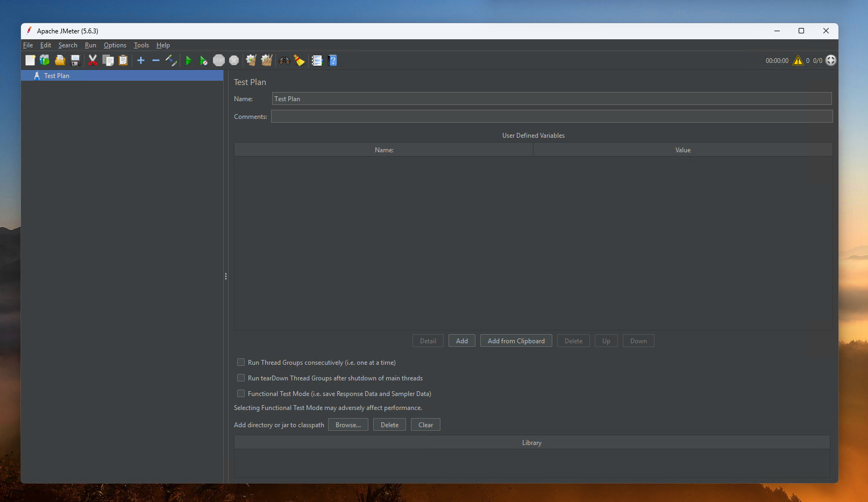Click Delete button next to Browse...

389,425
